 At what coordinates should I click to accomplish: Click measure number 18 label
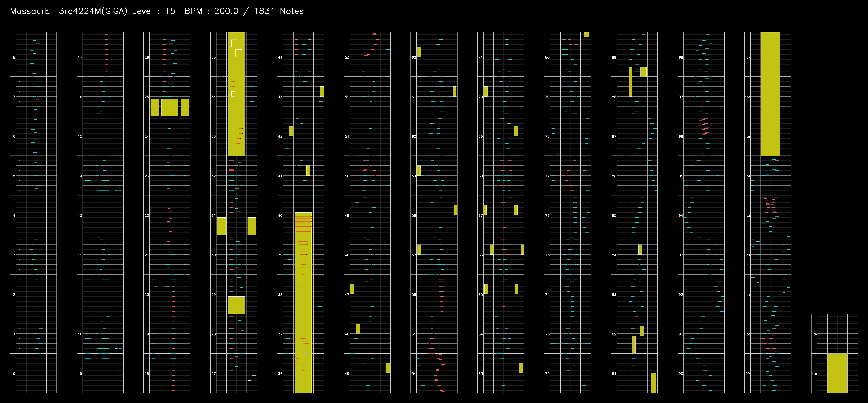click(147, 374)
